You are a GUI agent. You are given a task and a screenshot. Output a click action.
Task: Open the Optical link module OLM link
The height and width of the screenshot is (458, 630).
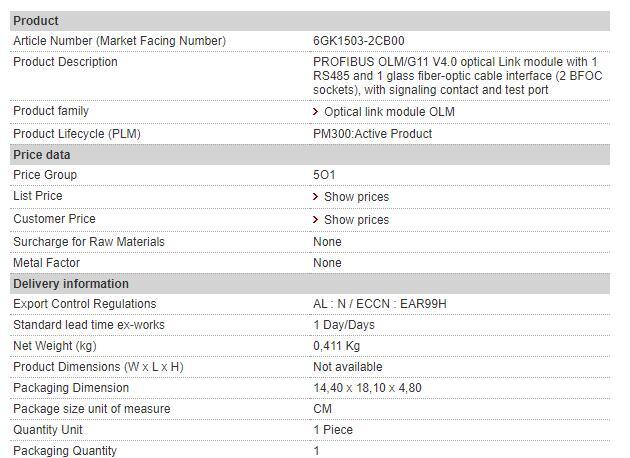[389, 112]
